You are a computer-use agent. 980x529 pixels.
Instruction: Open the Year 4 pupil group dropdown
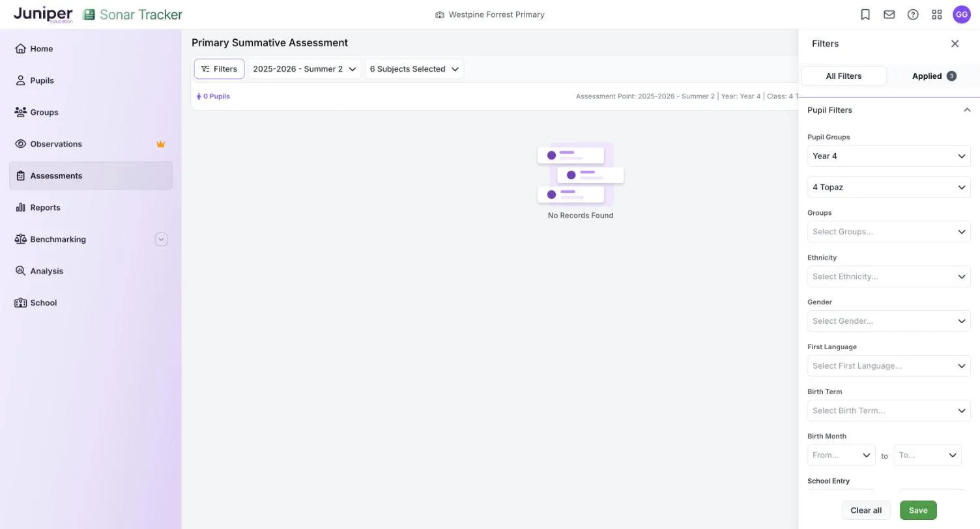pyautogui.click(x=889, y=156)
